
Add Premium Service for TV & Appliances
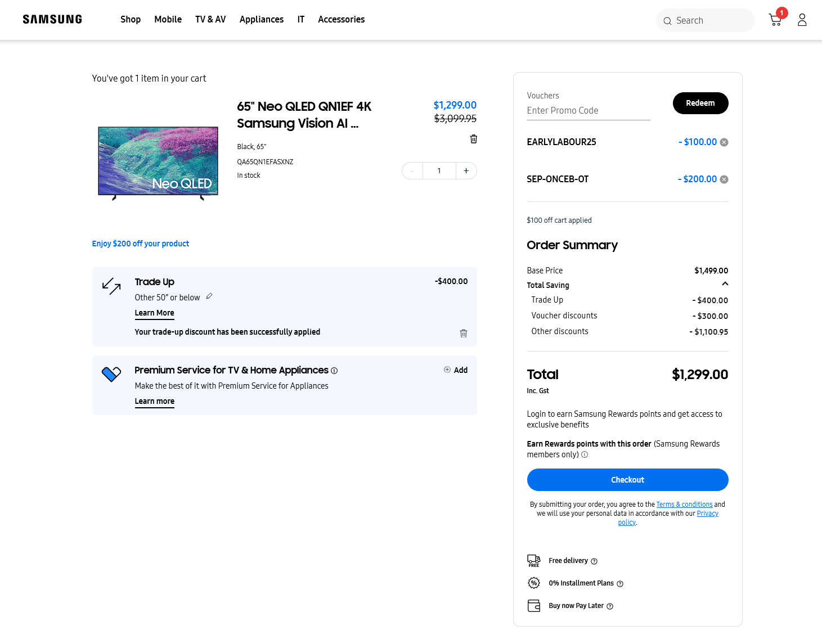pyautogui.click(x=456, y=370)
